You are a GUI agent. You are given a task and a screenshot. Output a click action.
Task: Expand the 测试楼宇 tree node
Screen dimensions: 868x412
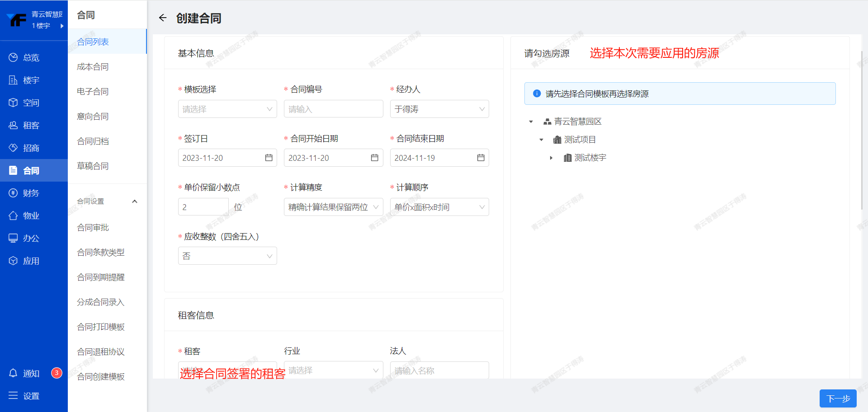click(551, 158)
